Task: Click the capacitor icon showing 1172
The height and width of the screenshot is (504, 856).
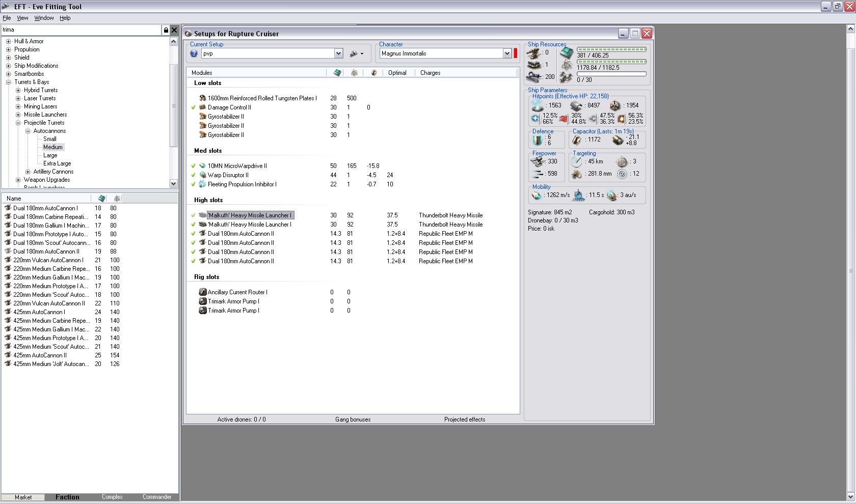Action: 577,139
